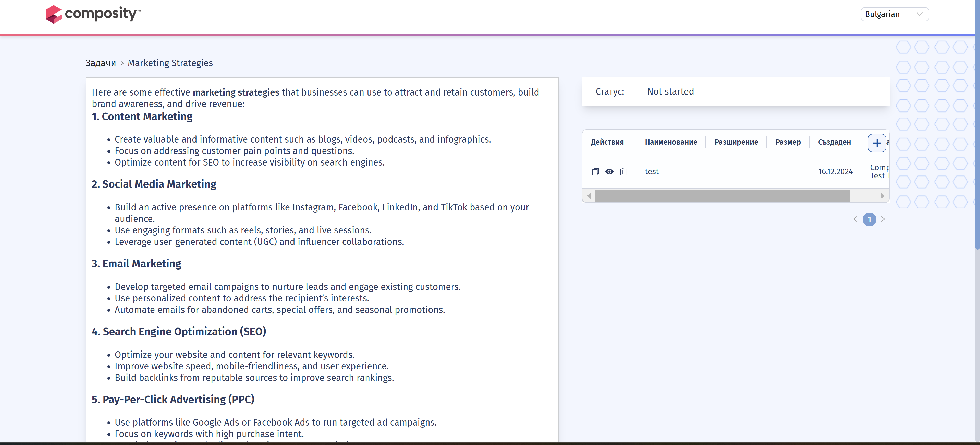Image resolution: width=980 pixels, height=445 pixels.
Task: Select the test file name cell
Action: (652, 172)
